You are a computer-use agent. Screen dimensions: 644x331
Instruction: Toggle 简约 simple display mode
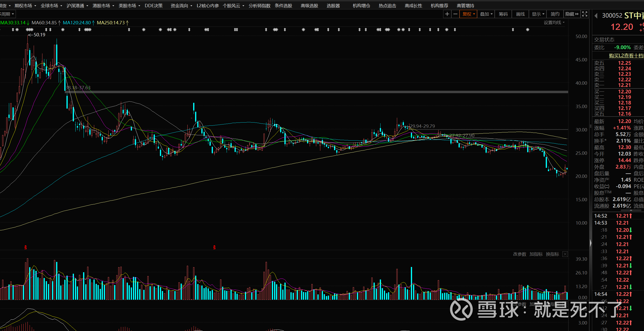555,14
